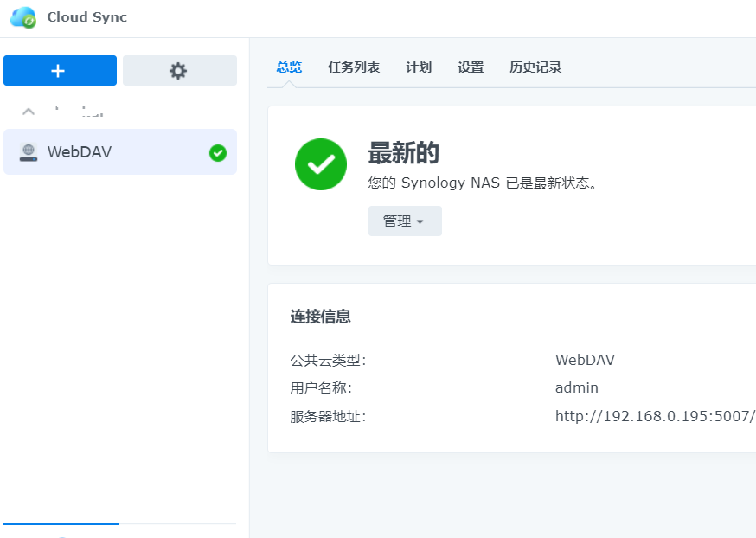Click the 服务器地址 label
The image size is (756, 538).
pyautogui.click(x=329, y=417)
